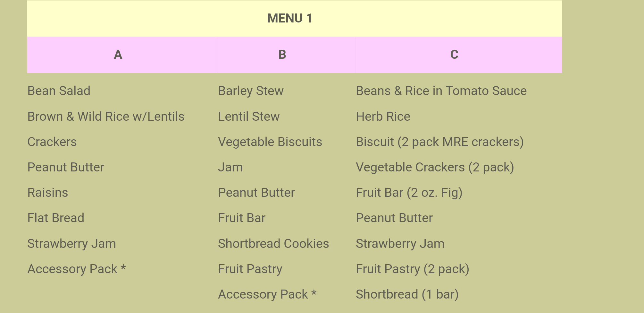Click Brown & Wild Rice w/Lentils entry
This screenshot has width=644, height=313.
(106, 117)
